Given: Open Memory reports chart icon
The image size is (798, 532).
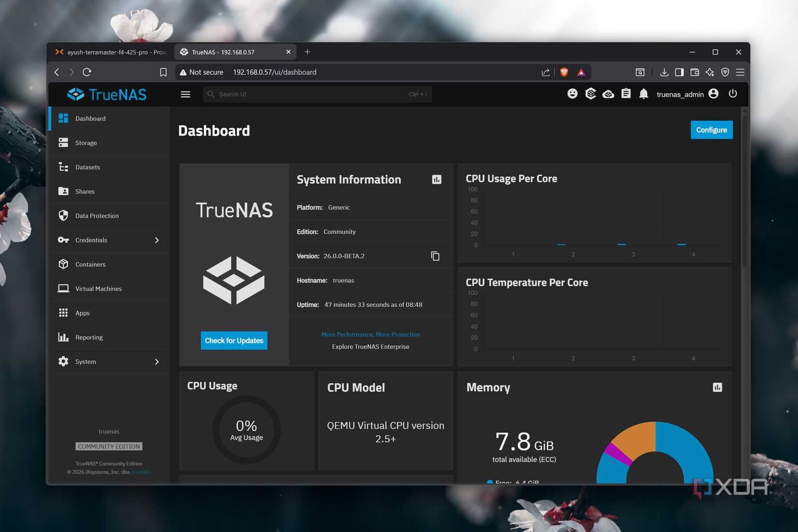Looking at the screenshot, I should pyautogui.click(x=717, y=387).
